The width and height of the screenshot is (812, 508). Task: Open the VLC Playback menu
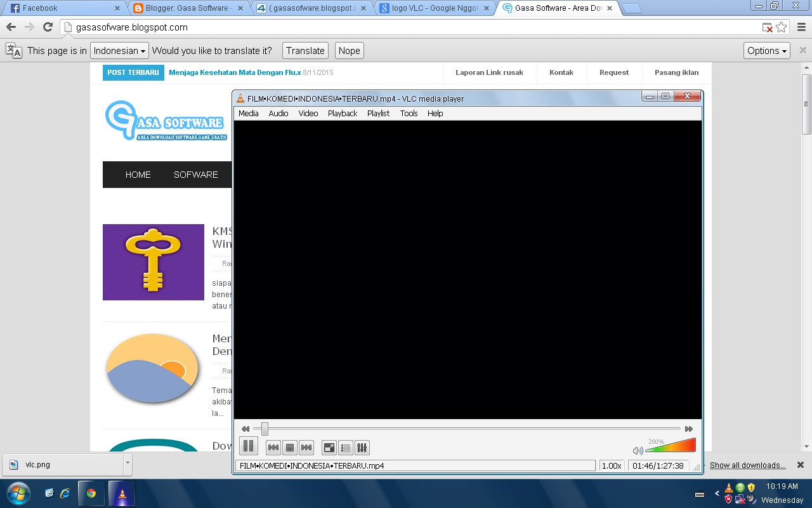pyautogui.click(x=343, y=113)
